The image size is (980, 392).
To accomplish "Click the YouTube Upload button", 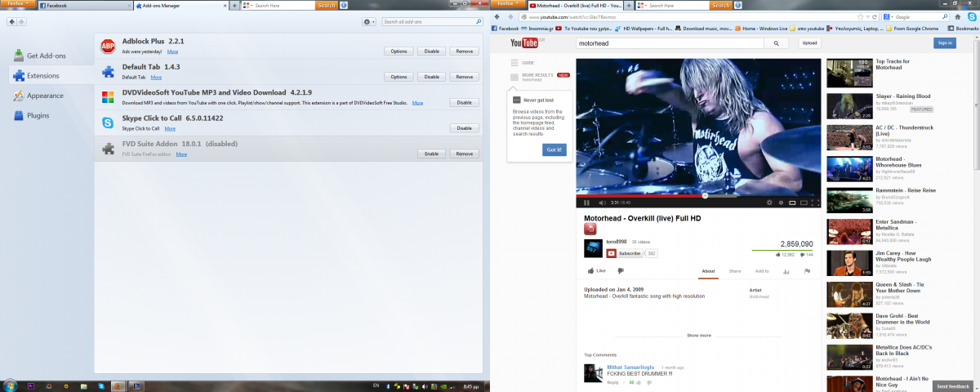I will pyautogui.click(x=808, y=43).
